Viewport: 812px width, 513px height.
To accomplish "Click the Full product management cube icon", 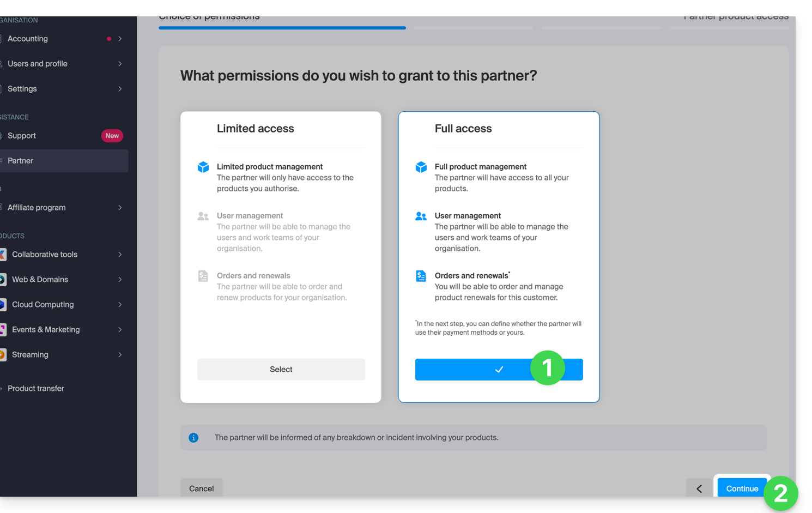I will click(x=421, y=167).
